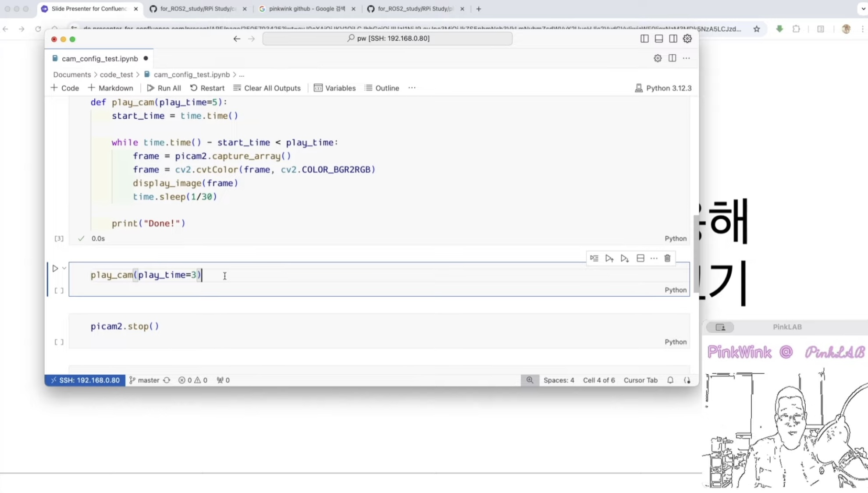The height and width of the screenshot is (493, 868).
Task: Click the pw SSH command search field
Action: (388, 39)
